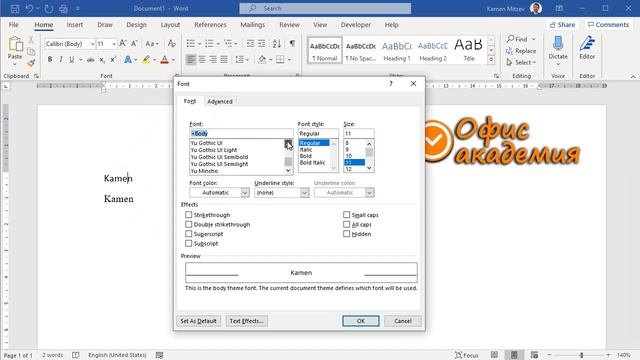Center text alignment icon
Image resolution: width=640 pixels, height=360 pixels.
[202, 60]
